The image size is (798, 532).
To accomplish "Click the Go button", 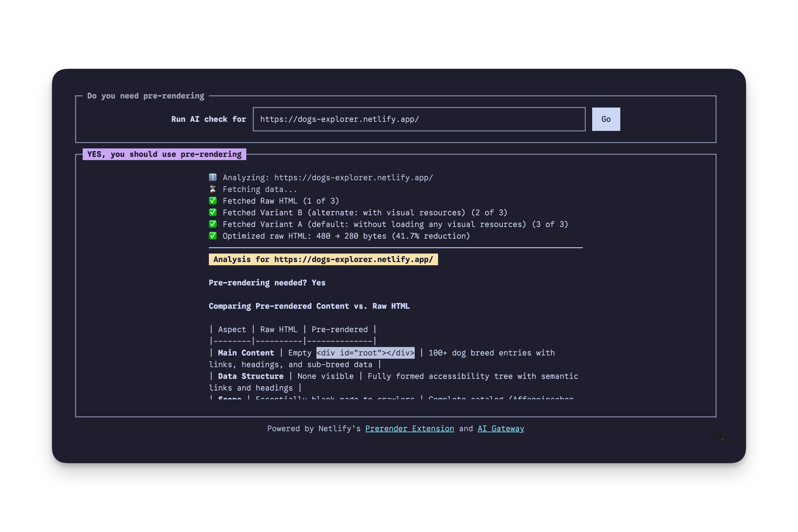I will 606,119.
